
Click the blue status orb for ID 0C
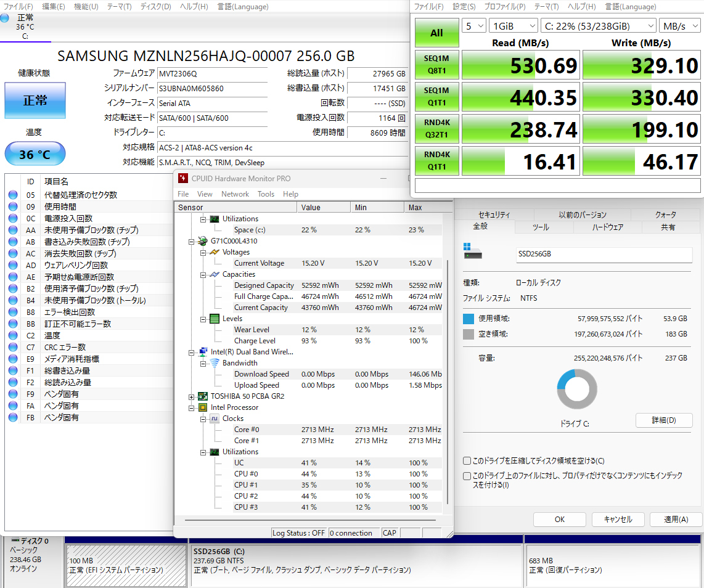13,218
